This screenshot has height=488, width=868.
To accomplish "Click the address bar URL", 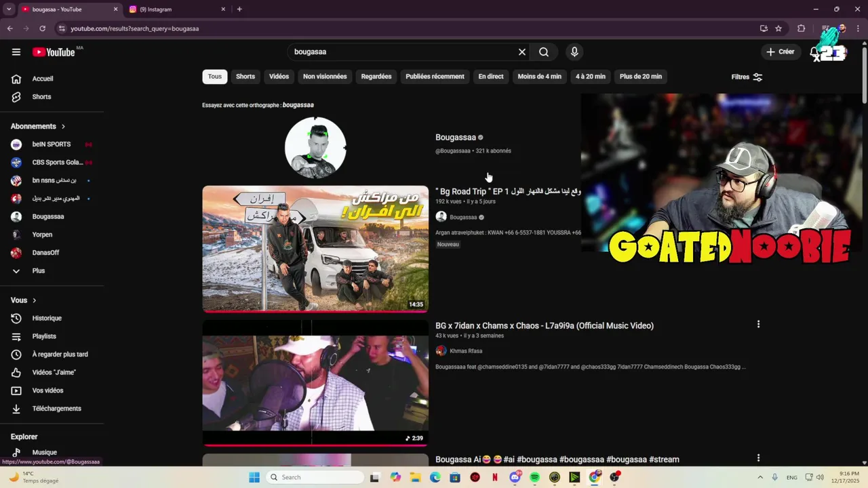I will (x=134, y=28).
